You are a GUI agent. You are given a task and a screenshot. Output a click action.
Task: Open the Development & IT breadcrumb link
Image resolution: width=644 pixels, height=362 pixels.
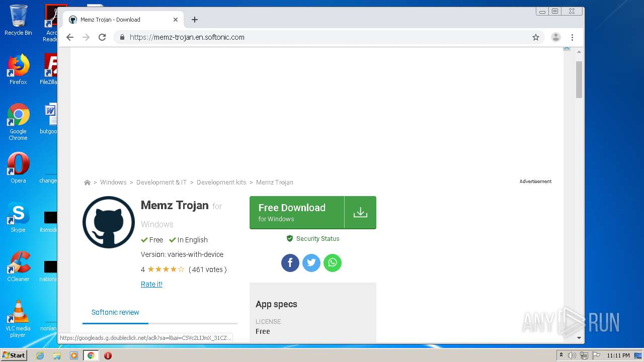pyautogui.click(x=162, y=183)
